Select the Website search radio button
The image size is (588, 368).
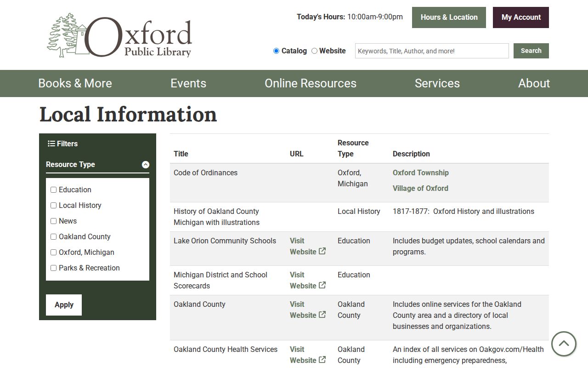tap(314, 51)
